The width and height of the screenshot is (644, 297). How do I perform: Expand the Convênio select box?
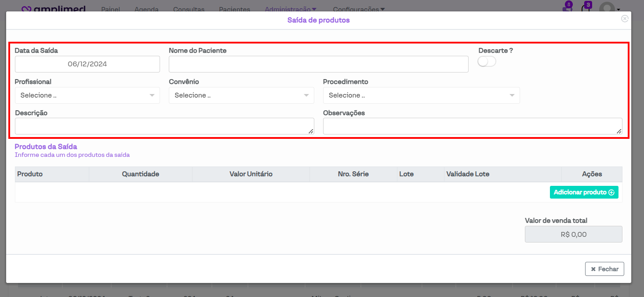coord(241,95)
